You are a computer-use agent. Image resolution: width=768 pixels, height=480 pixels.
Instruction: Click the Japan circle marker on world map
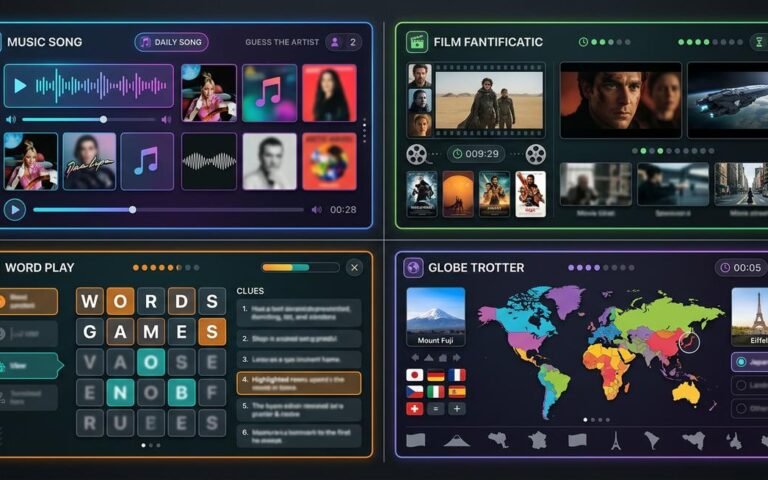(689, 342)
